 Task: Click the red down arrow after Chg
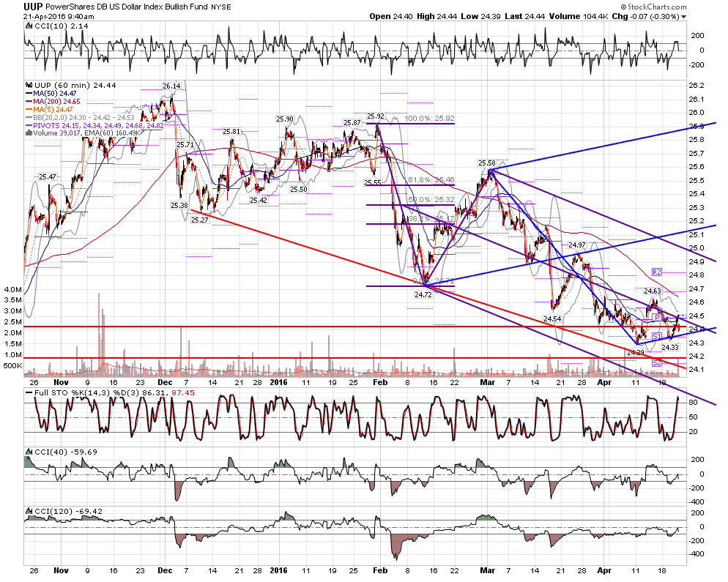pos(683,17)
